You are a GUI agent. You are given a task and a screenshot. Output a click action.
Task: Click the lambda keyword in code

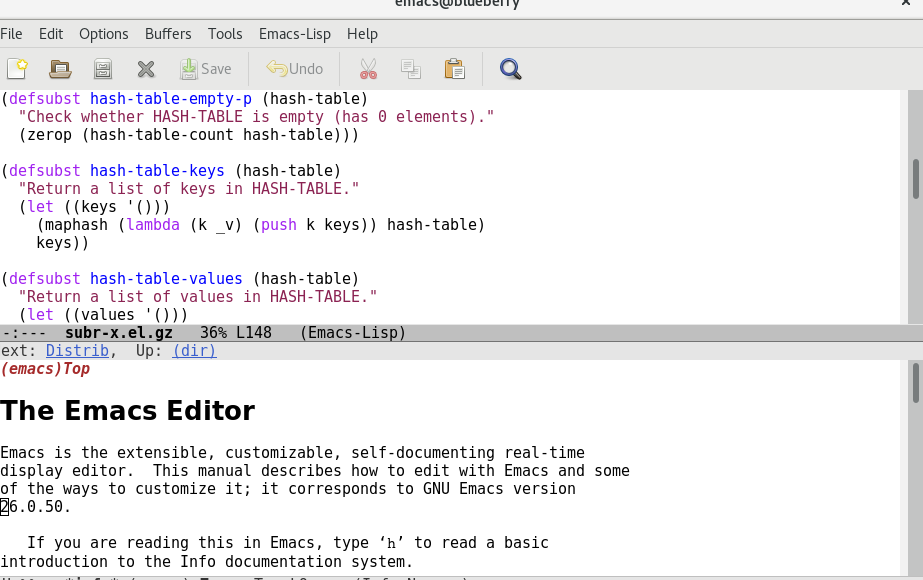[x=153, y=225]
